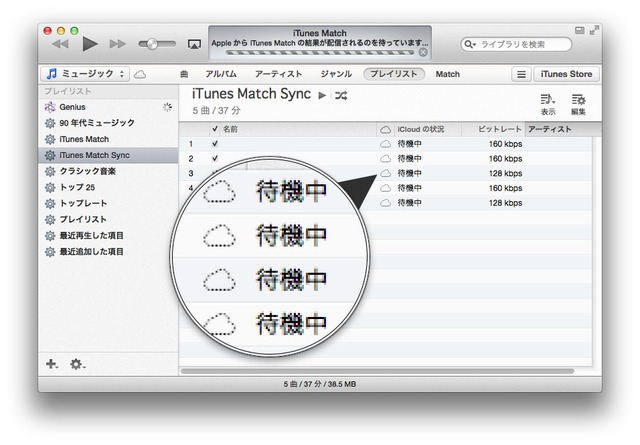The height and width of the screenshot is (445, 640).
Task: Open the list menu icon button
Action: coord(521,74)
